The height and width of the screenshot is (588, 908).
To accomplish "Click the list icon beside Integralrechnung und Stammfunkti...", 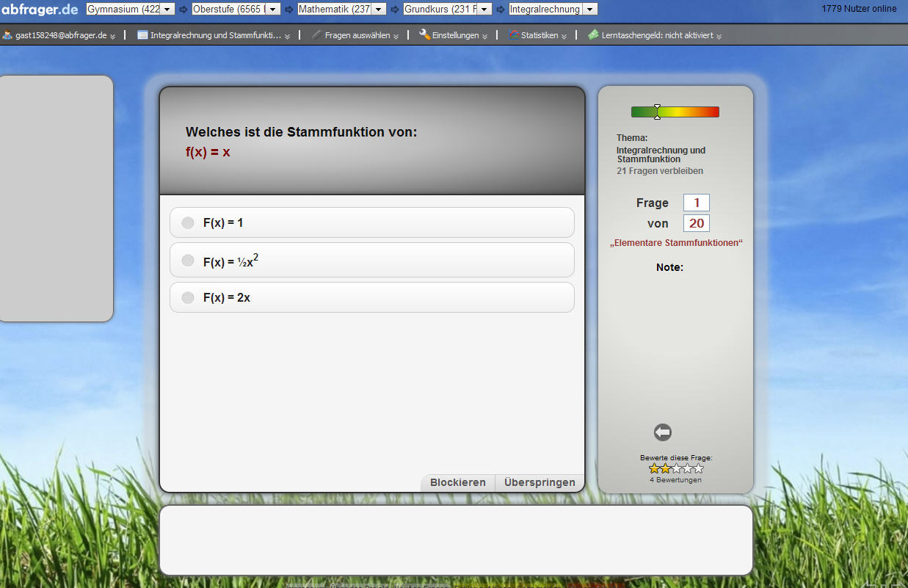I will 142,35.
